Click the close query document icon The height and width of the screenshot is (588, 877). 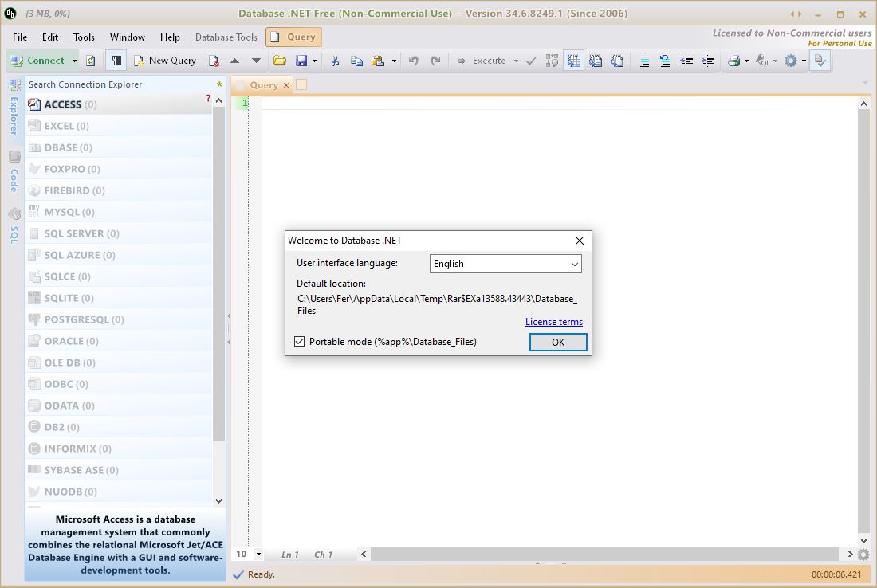click(214, 61)
